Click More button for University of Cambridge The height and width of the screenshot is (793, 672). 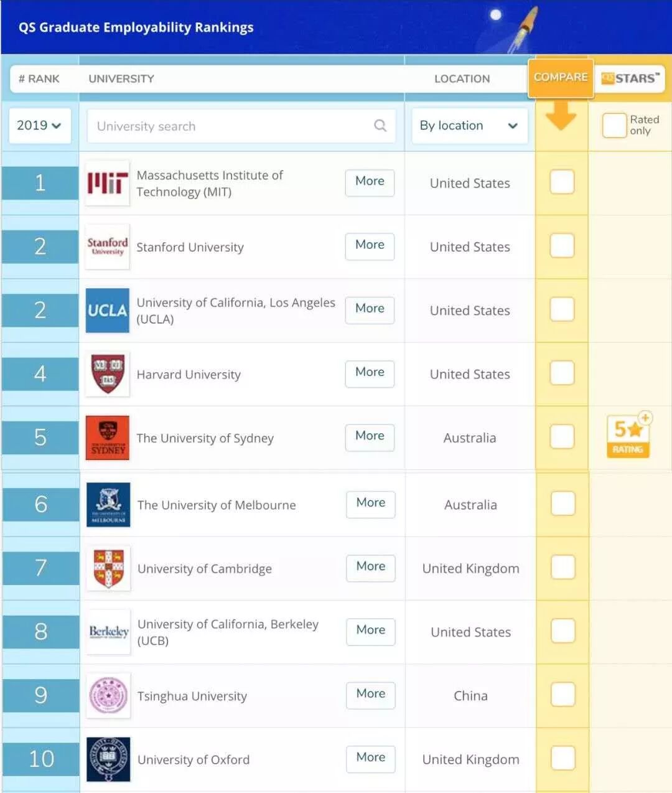tap(371, 568)
